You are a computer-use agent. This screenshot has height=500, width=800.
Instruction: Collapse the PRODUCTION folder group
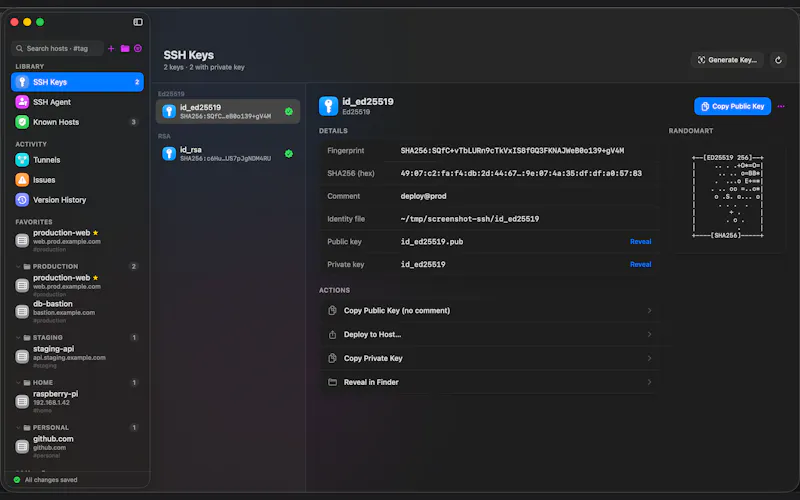point(18,266)
